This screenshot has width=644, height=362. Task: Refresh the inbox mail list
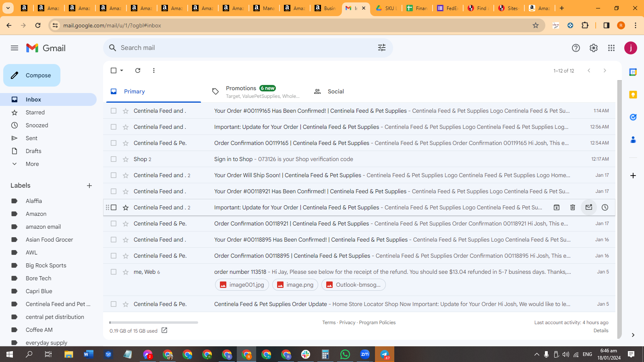(138, 70)
